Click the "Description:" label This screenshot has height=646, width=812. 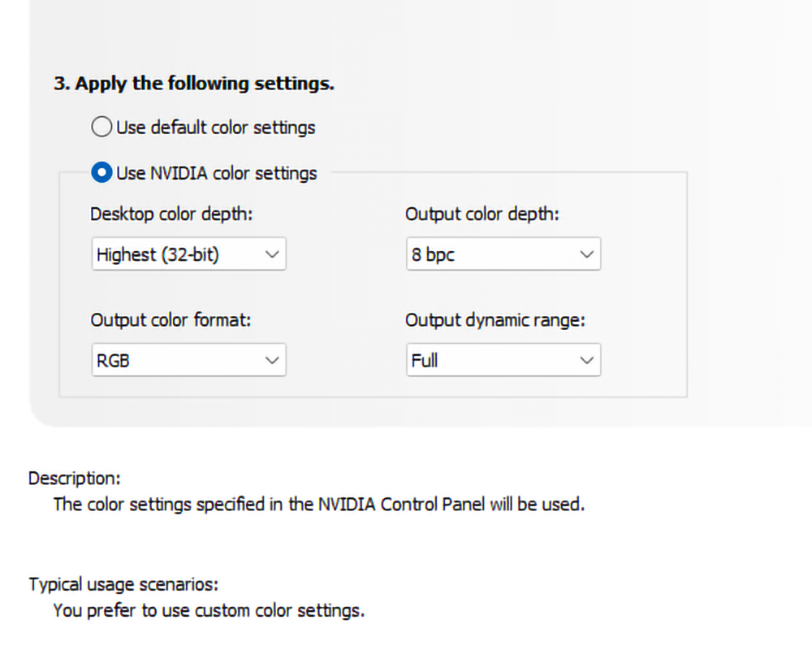(75, 478)
